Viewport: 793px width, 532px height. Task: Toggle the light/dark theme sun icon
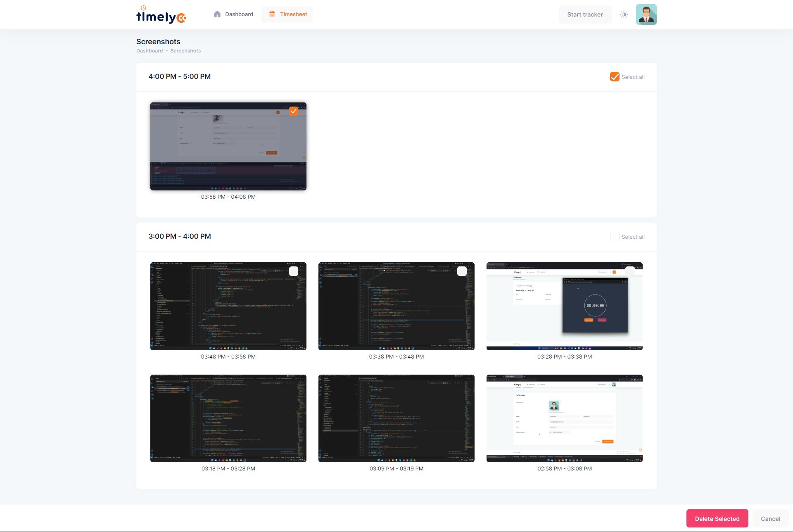pos(624,14)
